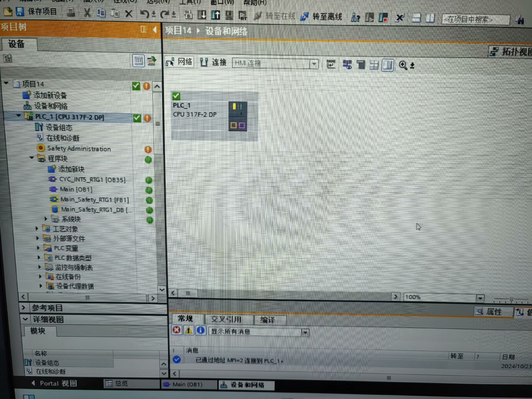The width and height of the screenshot is (532, 399).
Task: Click the Portal 视图 button
Action: 55,383
